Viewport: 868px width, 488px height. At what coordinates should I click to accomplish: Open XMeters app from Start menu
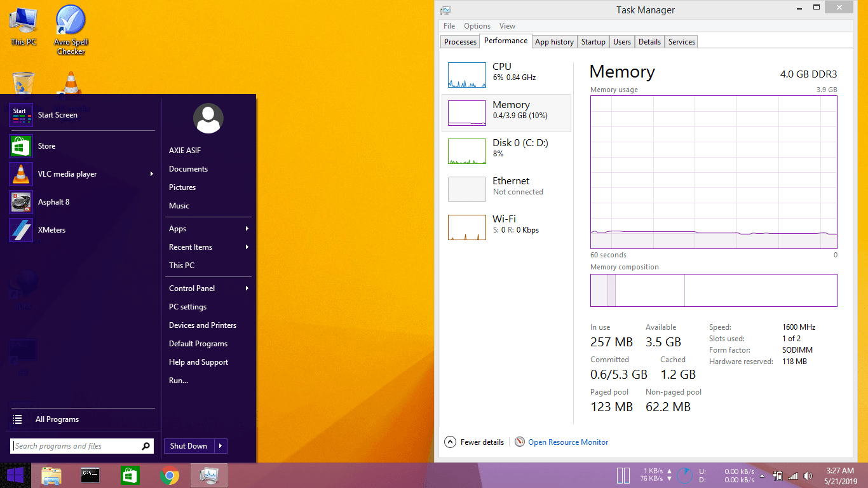[21, 230]
